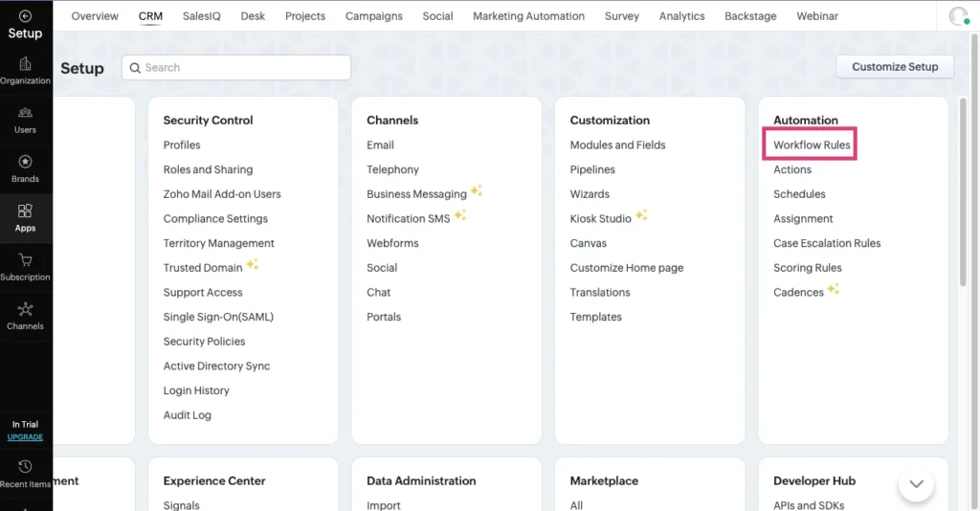This screenshot has height=511, width=980.
Task: Open Subscription in the sidebar
Action: point(25,267)
